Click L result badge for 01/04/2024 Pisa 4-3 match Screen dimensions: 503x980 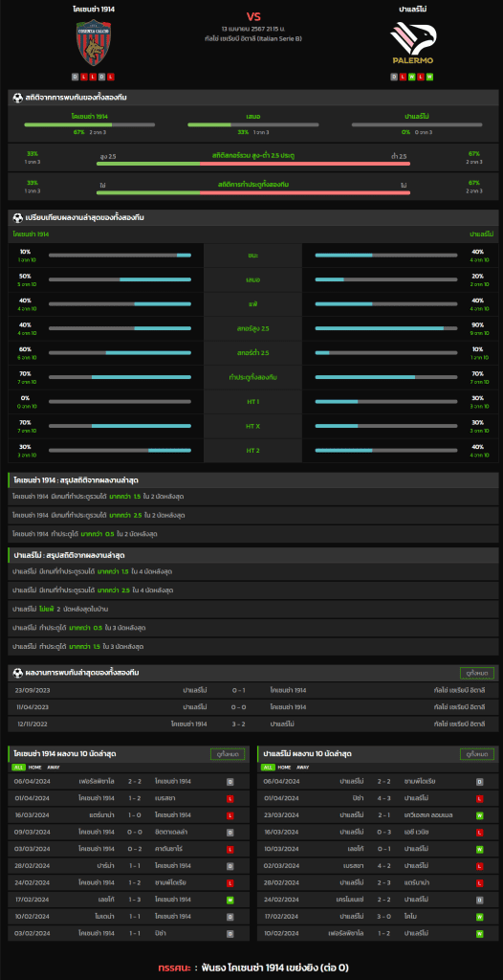click(x=479, y=798)
